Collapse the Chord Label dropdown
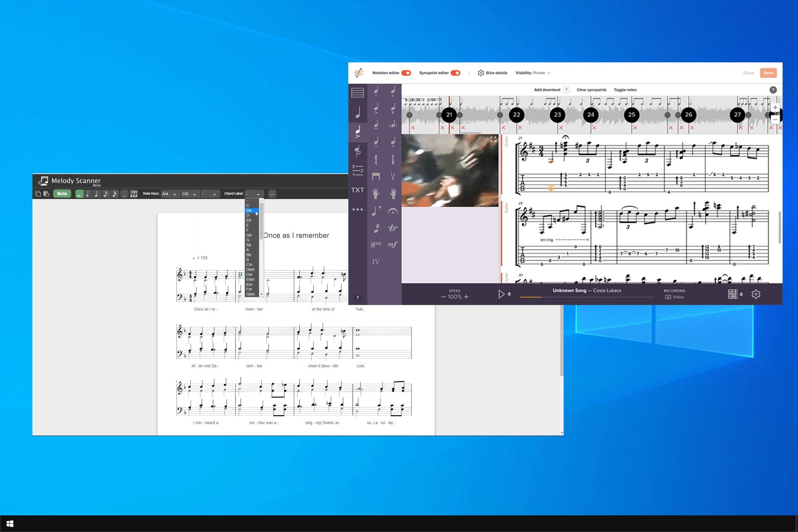This screenshot has width=798, height=532. click(x=254, y=194)
